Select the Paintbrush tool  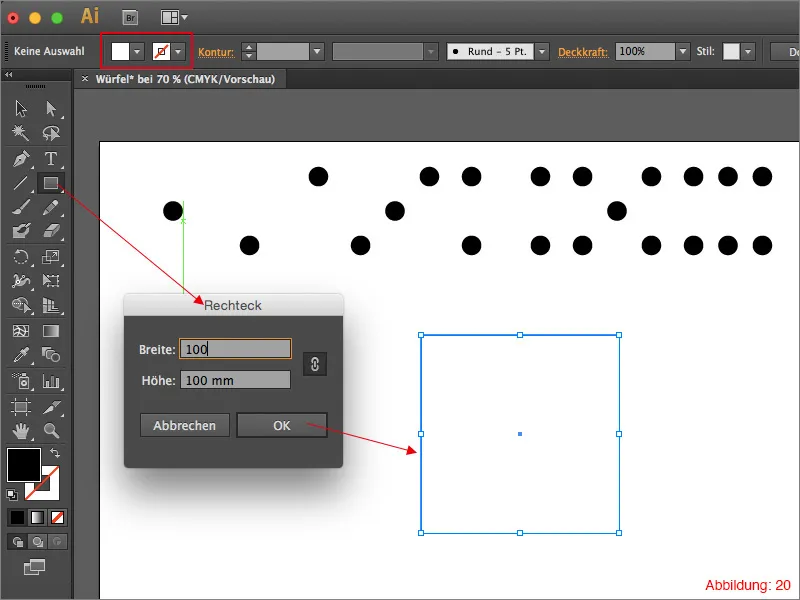pyautogui.click(x=21, y=207)
